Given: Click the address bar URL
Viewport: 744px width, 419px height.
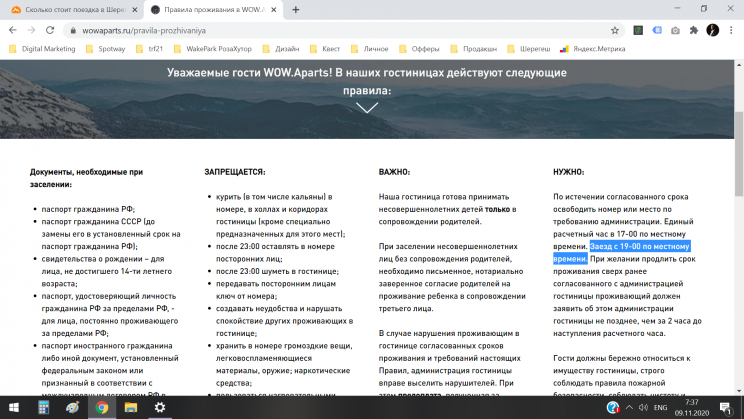Looking at the screenshot, I should click(x=144, y=30).
